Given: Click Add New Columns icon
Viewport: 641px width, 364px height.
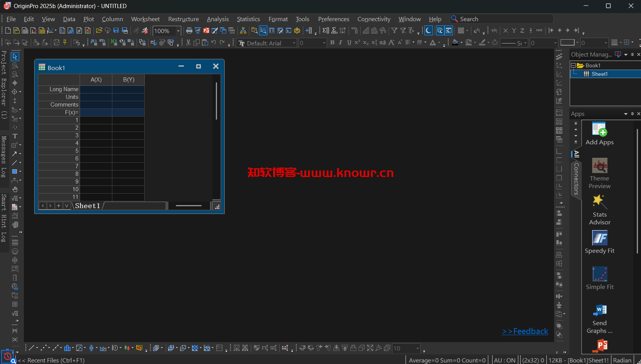Looking at the screenshot, I should click(x=309, y=30).
